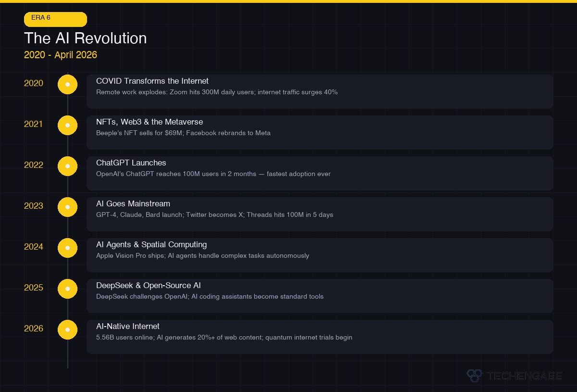Select the 2024 timeline marker dot
The image size is (577, 392).
click(x=67, y=248)
